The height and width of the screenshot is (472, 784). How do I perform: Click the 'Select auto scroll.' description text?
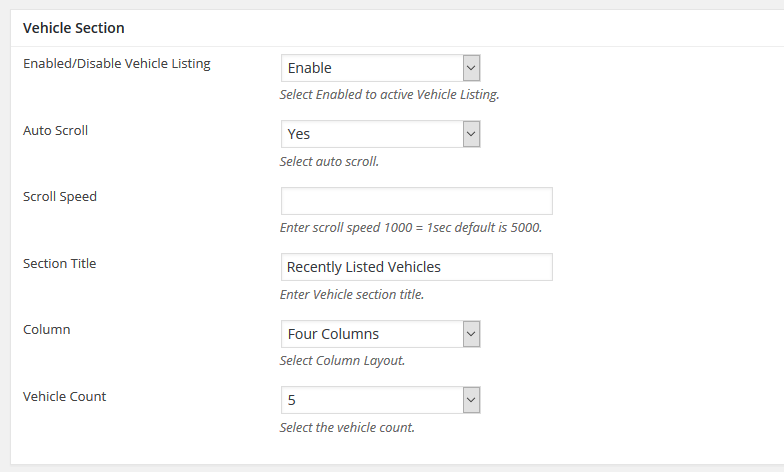(329, 162)
